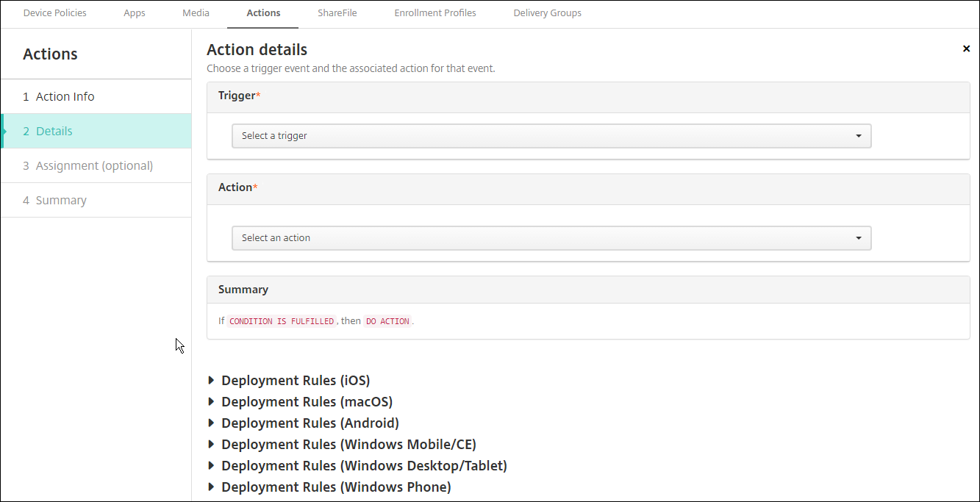Click the Summary section header
Viewport: 980px width, 502px height.
tap(588, 290)
